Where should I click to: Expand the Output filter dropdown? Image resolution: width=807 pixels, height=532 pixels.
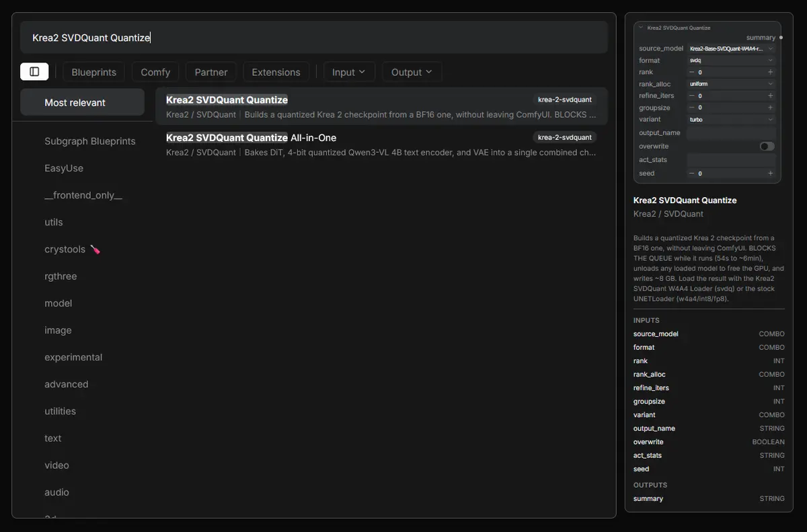coord(412,72)
